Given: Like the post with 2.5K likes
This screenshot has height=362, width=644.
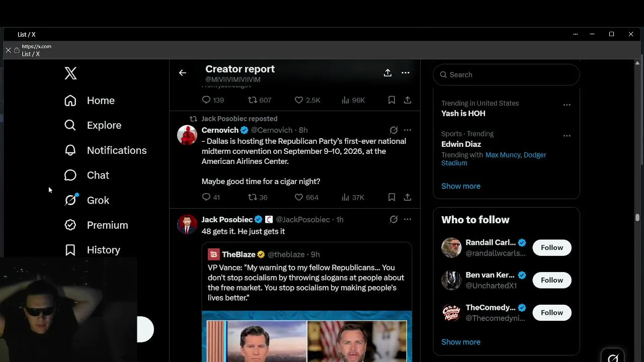Looking at the screenshot, I should (307, 100).
